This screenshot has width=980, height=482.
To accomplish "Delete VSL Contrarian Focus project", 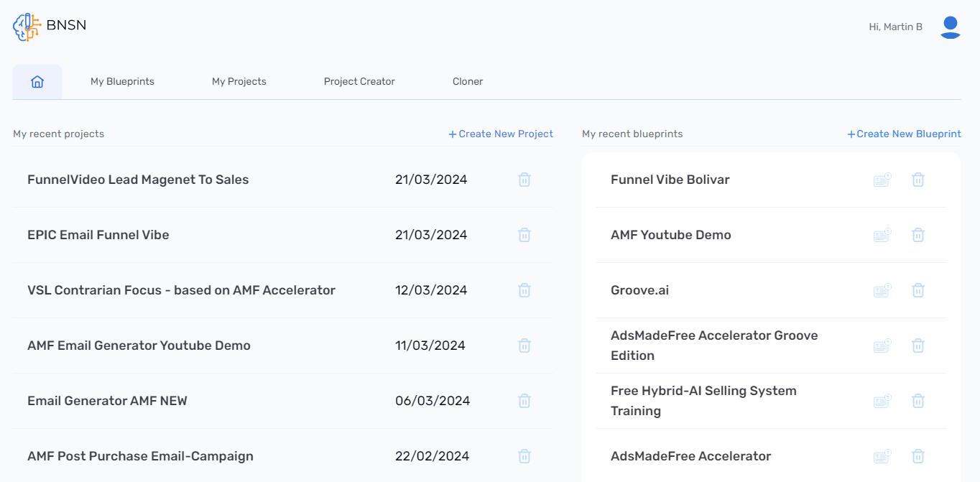I will (x=524, y=290).
